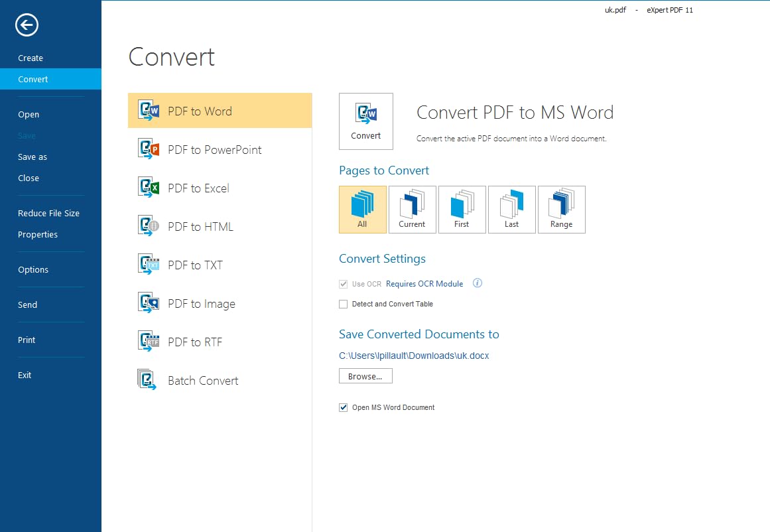Select PDF to HTML conversion

coord(200,227)
